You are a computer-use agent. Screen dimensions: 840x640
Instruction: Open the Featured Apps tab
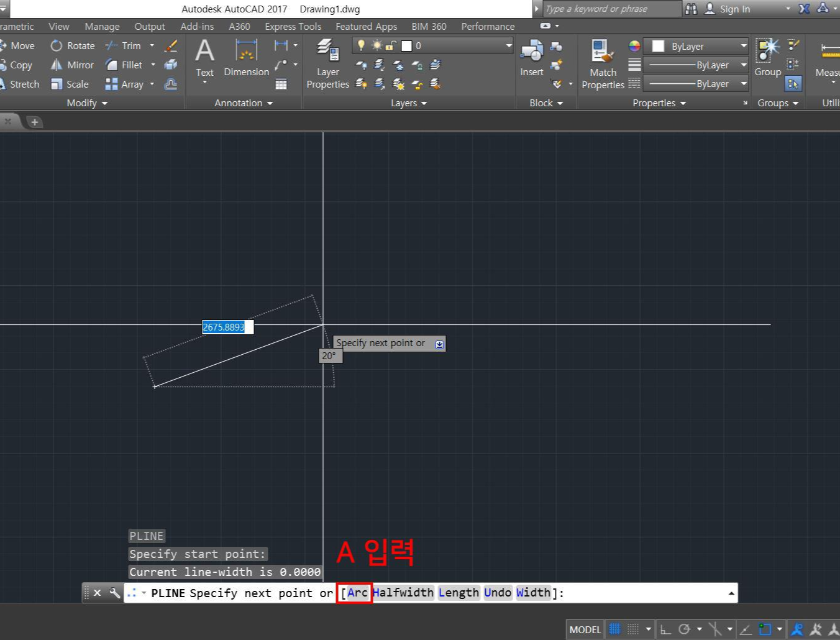click(x=366, y=26)
